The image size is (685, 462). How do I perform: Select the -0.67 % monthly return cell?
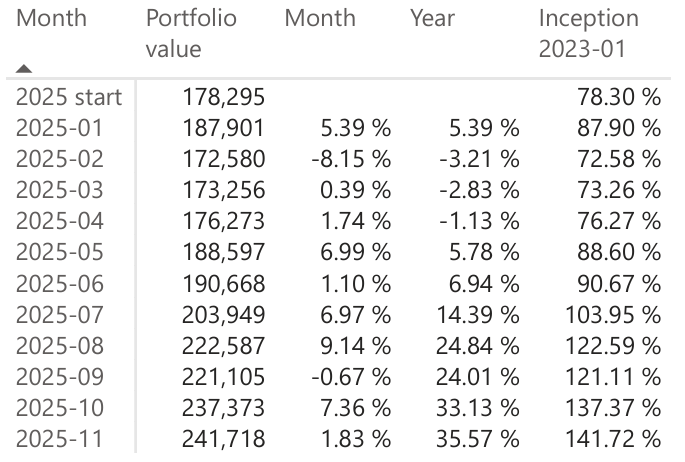(348, 376)
